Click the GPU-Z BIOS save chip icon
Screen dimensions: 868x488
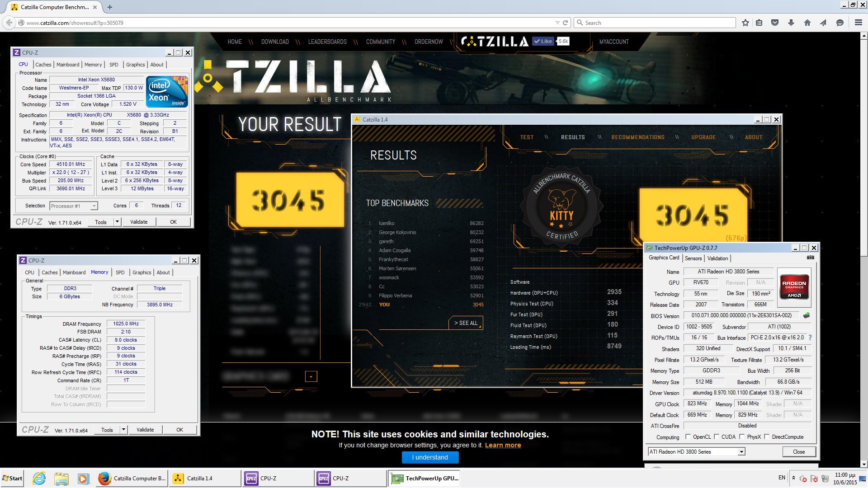(x=806, y=315)
